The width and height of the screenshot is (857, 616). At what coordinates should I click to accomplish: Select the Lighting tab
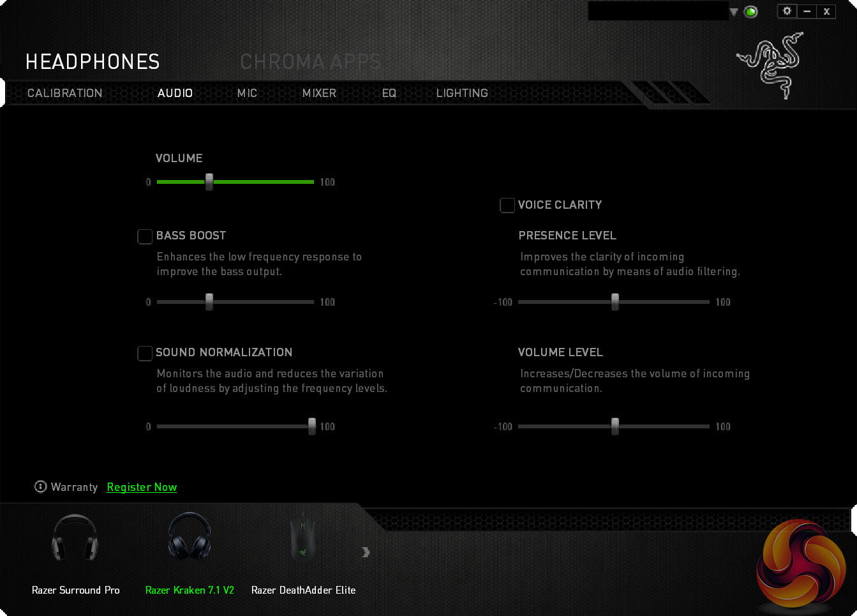coord(462,93)
